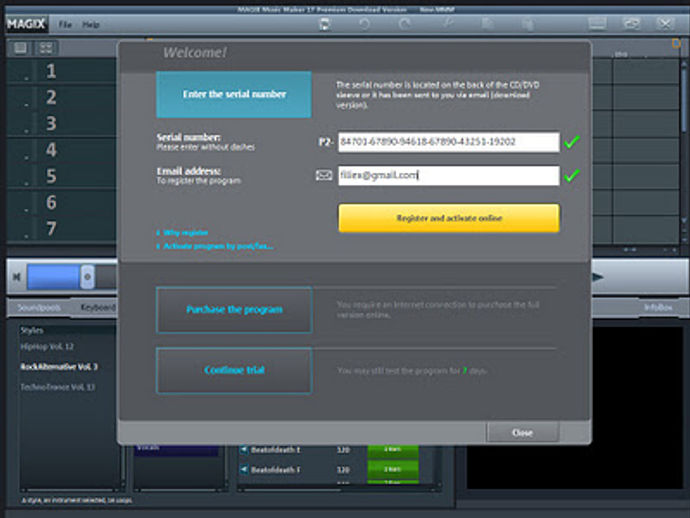
Task: Click the position slider handle knob
Action: (x=87, y=277)
